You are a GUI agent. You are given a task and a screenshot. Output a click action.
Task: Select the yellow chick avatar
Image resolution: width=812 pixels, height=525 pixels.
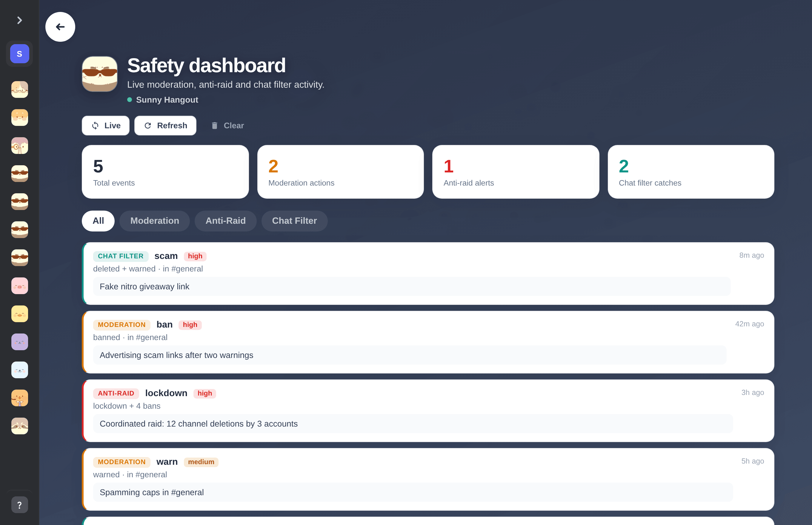pos(19,314)
